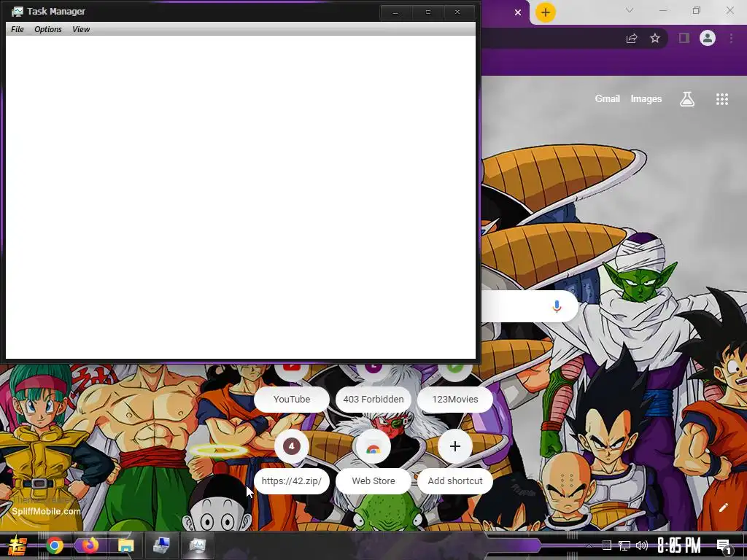Open the File menu in Task Manager
The image size is (747, 560).
point(18,29)
